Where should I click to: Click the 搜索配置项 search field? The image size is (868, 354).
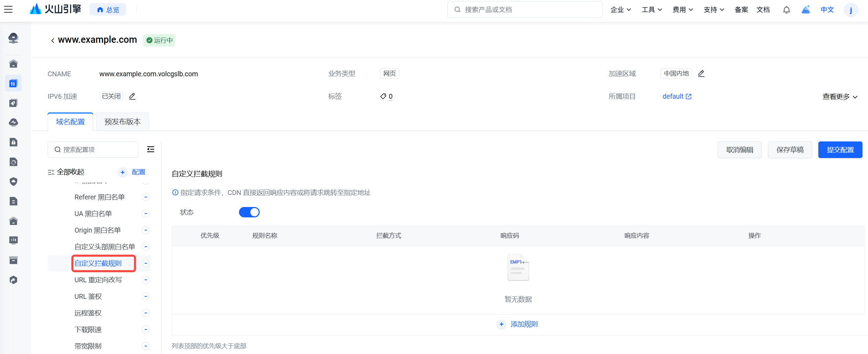[93, 149]
